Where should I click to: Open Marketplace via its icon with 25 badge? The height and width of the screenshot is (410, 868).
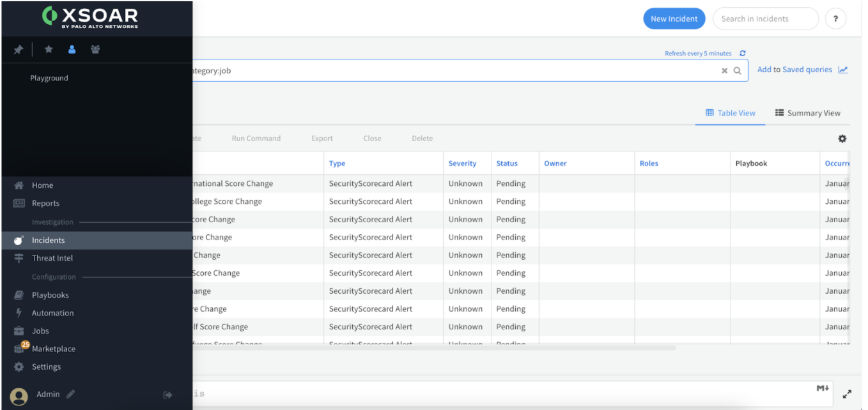20,348
